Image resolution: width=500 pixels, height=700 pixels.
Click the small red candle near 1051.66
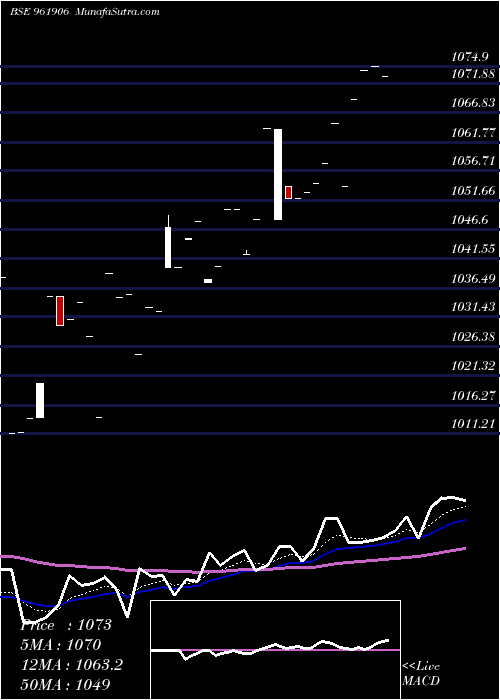(288, 192)
